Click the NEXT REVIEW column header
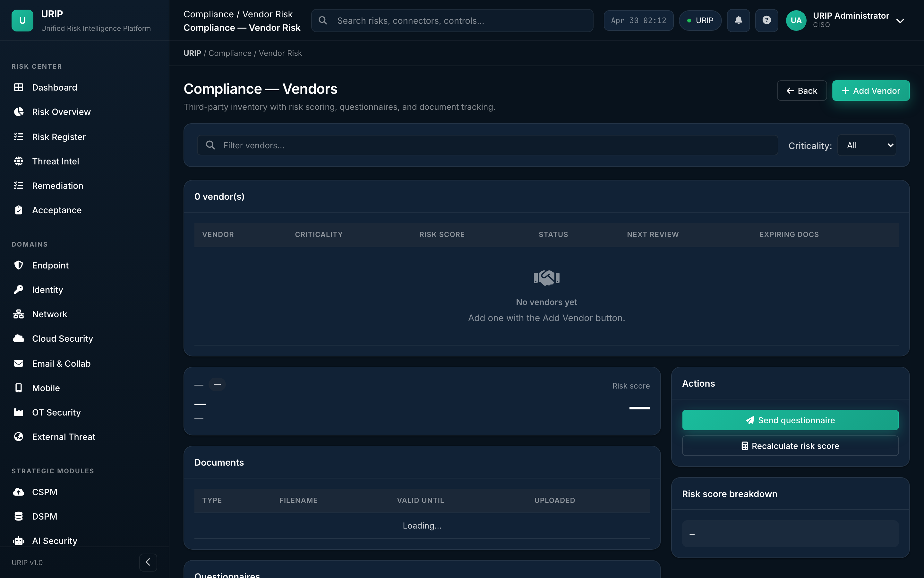 click(653, 234)
